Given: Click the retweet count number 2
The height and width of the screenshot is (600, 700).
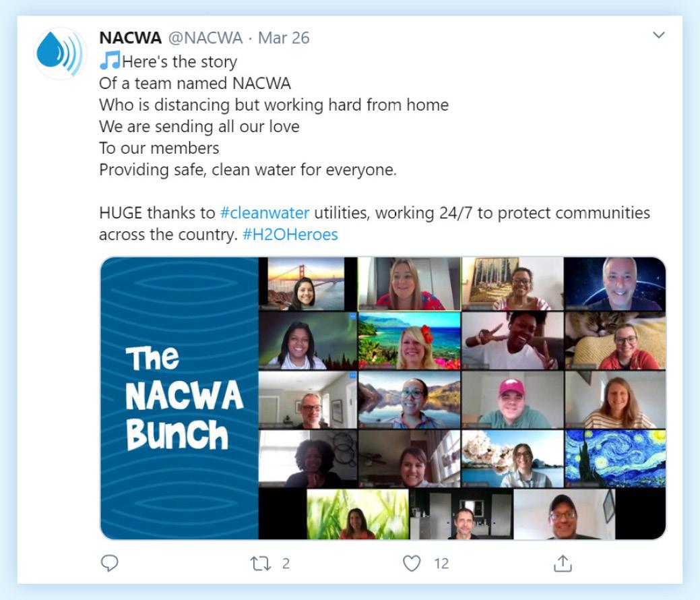Looking at the screenshot, I should pos(286,564).
